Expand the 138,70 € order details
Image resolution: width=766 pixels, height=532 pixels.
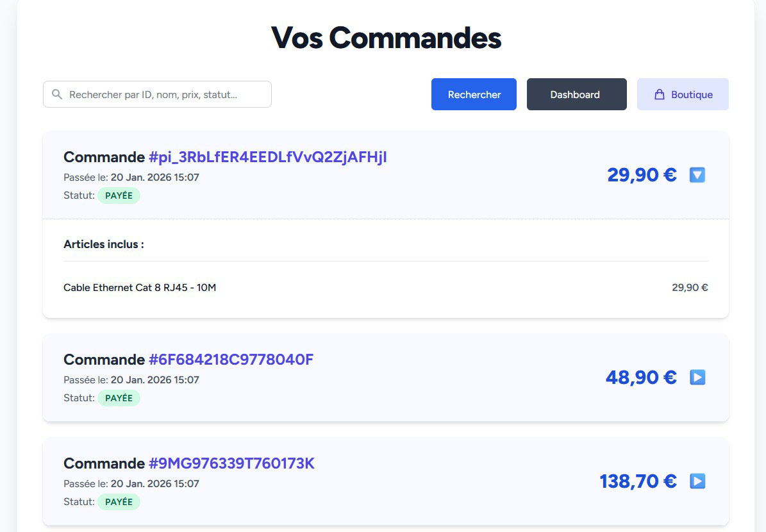(697, 481)
